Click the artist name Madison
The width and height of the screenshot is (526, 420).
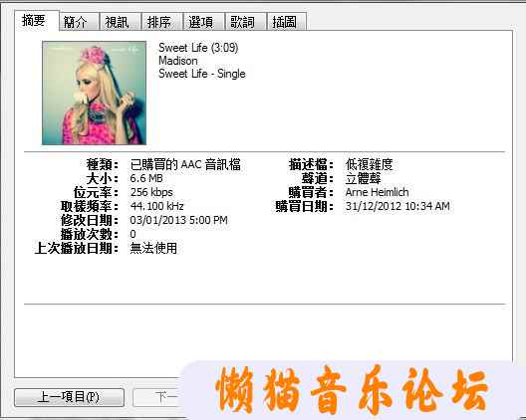pyautogui.click(x=178, y=61)
